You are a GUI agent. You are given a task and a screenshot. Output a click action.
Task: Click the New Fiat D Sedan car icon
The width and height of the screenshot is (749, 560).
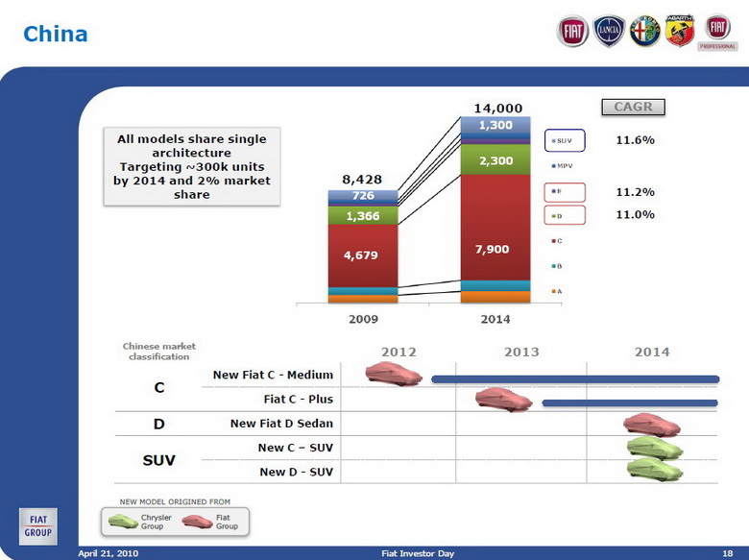click(x=652, y=425)
